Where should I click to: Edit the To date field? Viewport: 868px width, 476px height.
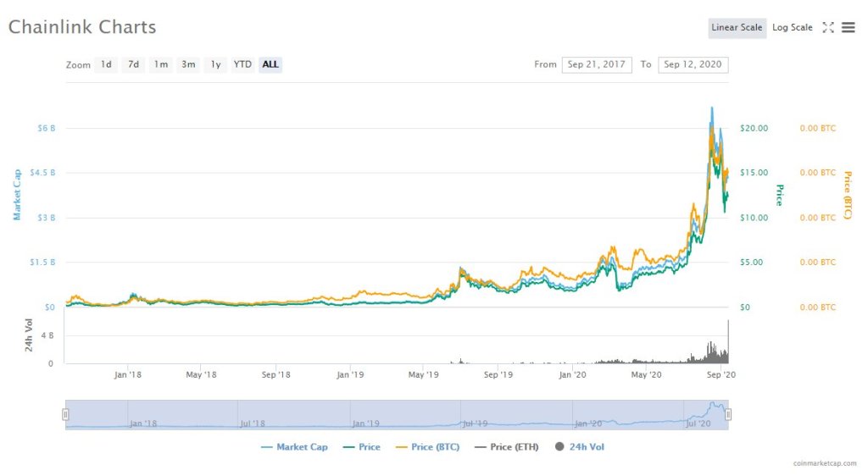pos(693,64)
